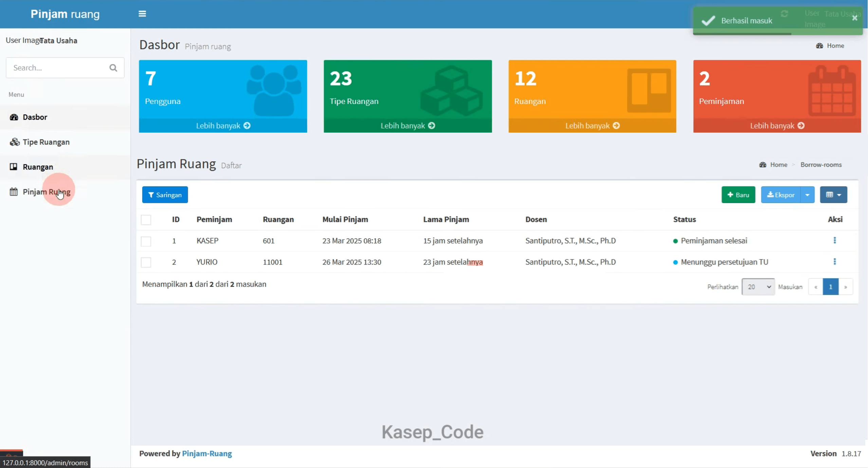The width and height of the screenshot is (868, 468).
Task: Click the search magnifier icon in sidebar
Action: 113,68
